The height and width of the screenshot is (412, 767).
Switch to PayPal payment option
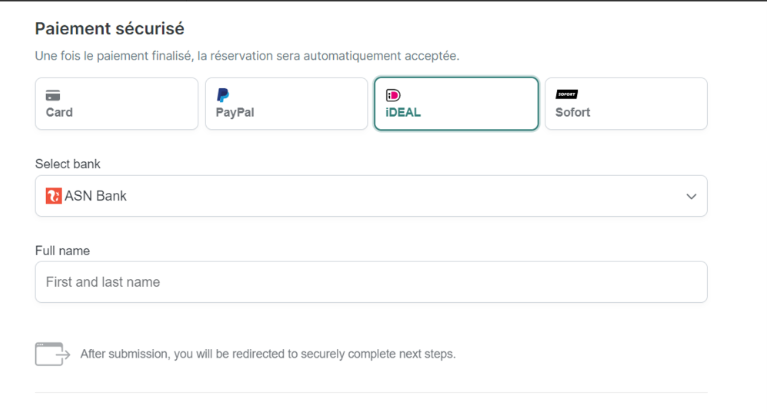(286, 104)
